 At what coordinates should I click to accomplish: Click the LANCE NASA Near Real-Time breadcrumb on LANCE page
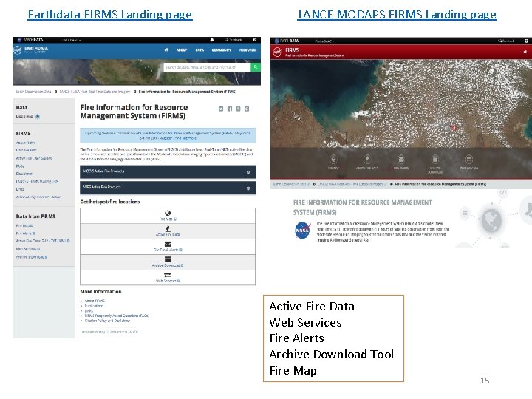352,184
